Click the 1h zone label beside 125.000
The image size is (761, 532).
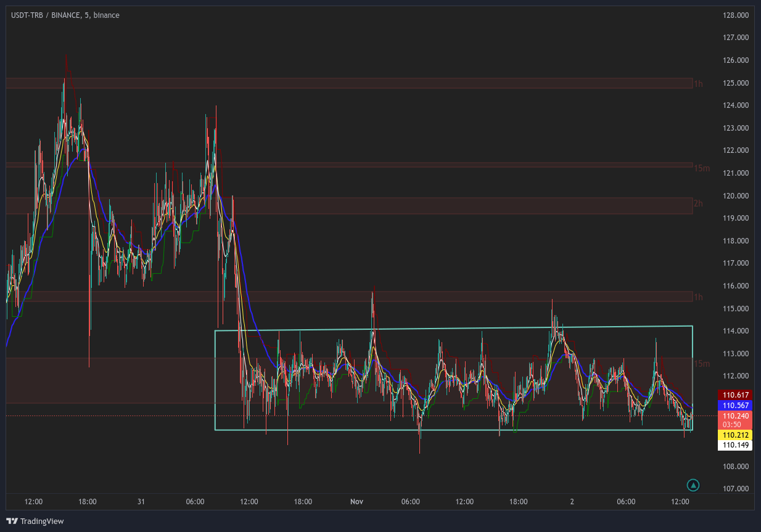698,83
